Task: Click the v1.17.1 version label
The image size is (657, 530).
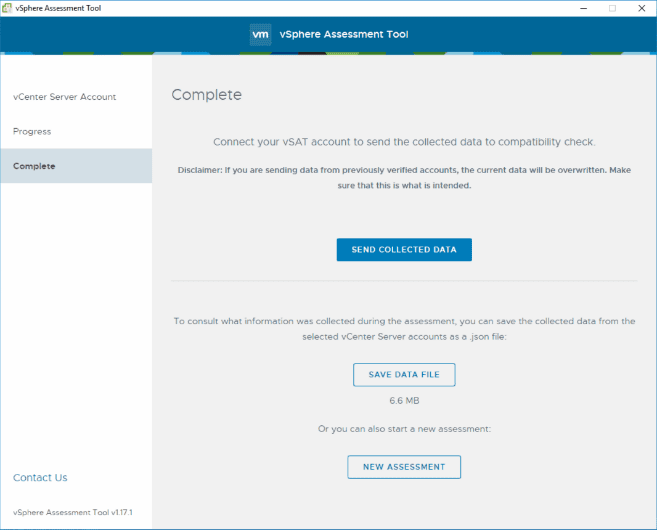Action: [73, 512]
